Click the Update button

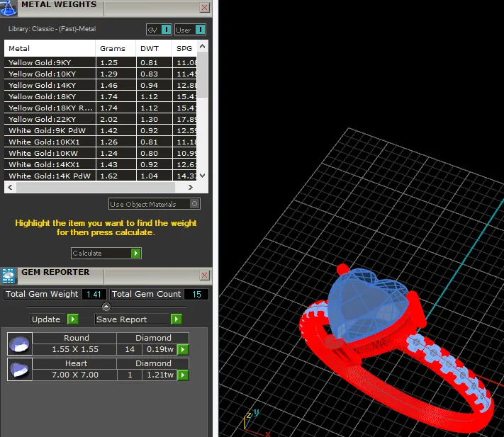coord(55,319)
